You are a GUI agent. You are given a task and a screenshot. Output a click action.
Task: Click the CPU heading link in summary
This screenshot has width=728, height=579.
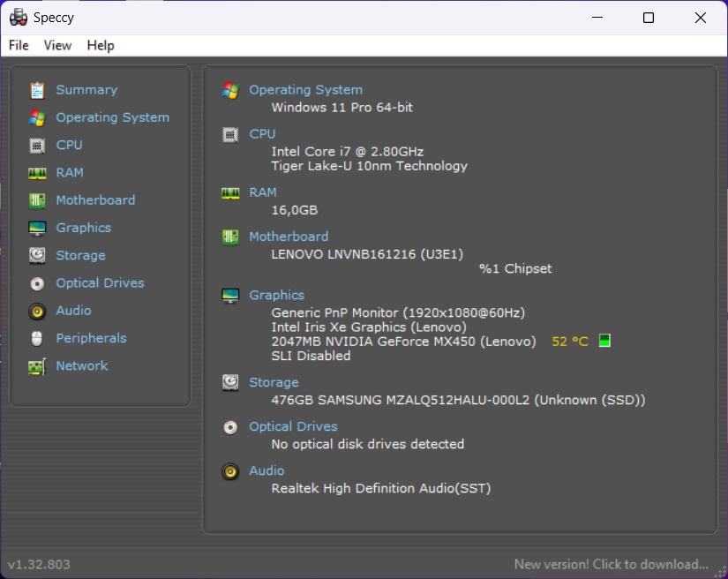262,134
